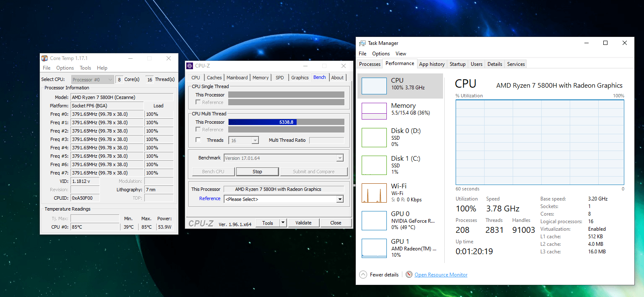The width and height of the screenshot is (644, 297).
Task: Switch to the App history tab
Action: [432, 64]
